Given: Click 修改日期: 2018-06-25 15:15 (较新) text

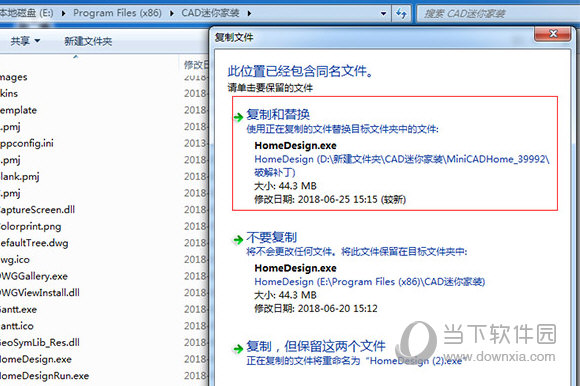Looking at the screenshot, I should [x=330, y=200].
